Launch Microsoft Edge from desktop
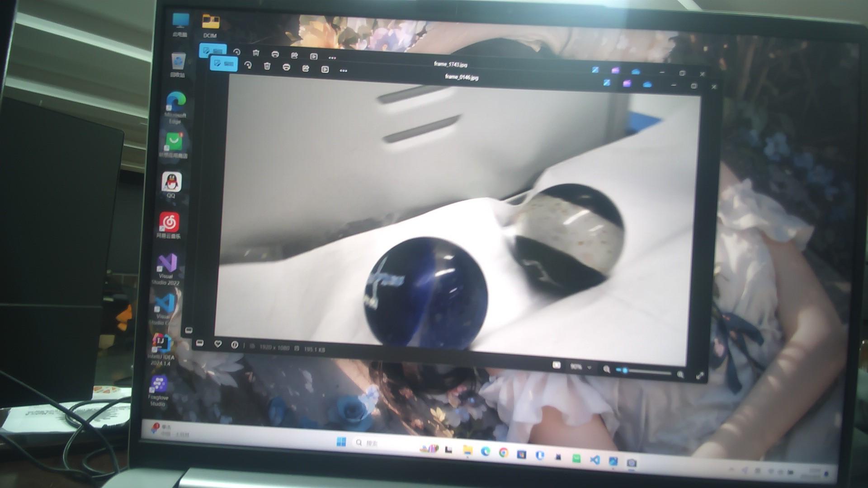This screenshot has width=868, height=488. pyautogui.click(x=175, y=108)
